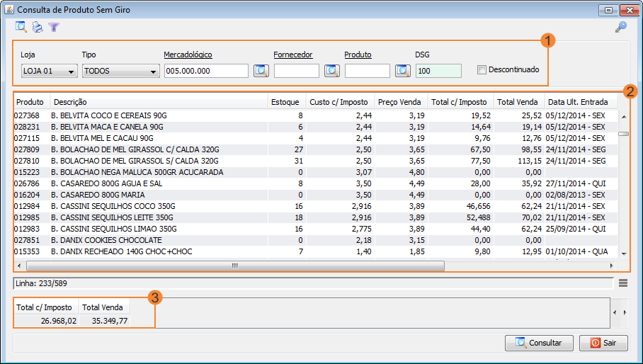Toggle the Descontinuado checkbox

[482, 70]
